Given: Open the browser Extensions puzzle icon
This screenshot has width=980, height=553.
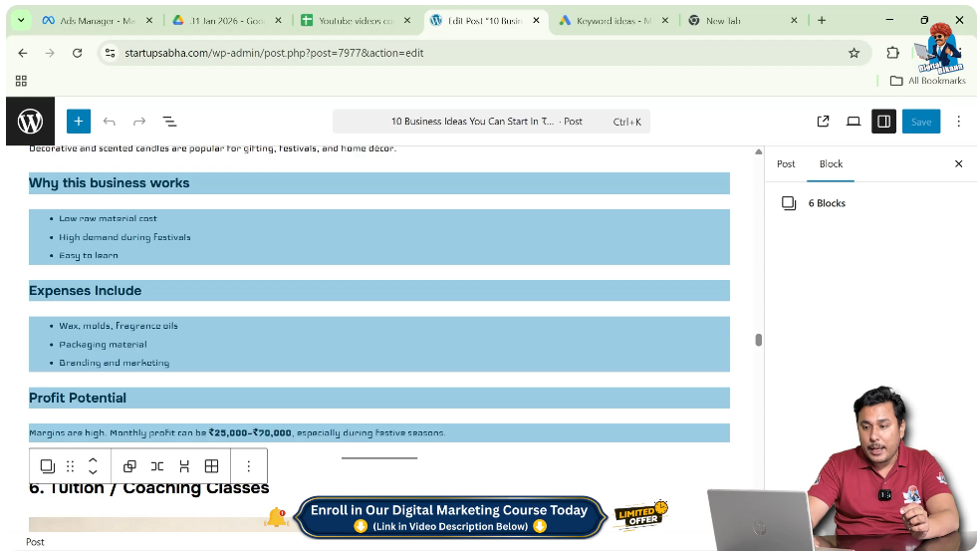Looking at the screenshot, I should pos(892,53).
